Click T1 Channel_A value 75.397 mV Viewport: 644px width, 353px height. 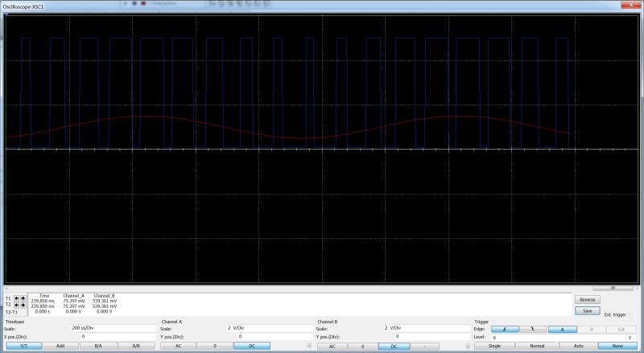(74, 301)
